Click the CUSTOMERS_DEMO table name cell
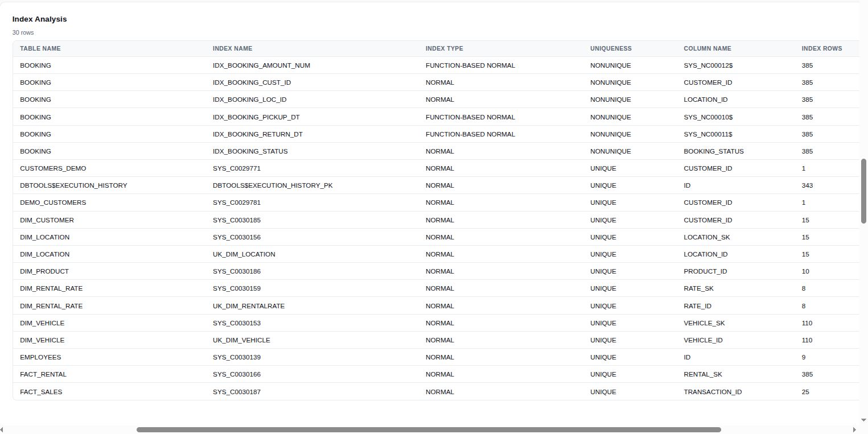Screen dimensions: 868x434 pyautogui.click(x=53, y=168)
